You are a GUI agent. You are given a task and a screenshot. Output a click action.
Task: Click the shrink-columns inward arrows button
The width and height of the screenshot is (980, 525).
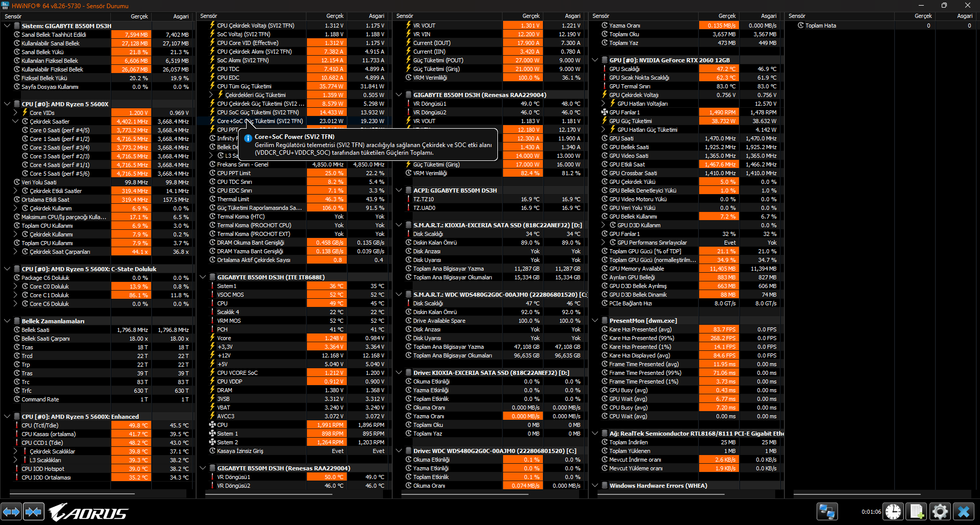tap(34, 511)
